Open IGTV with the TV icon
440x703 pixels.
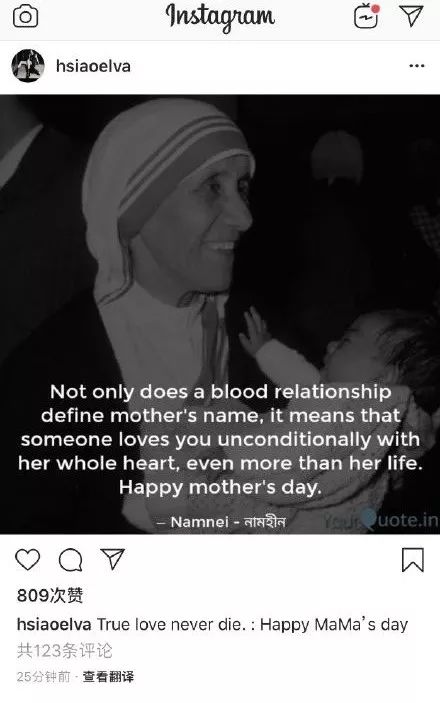366,17
